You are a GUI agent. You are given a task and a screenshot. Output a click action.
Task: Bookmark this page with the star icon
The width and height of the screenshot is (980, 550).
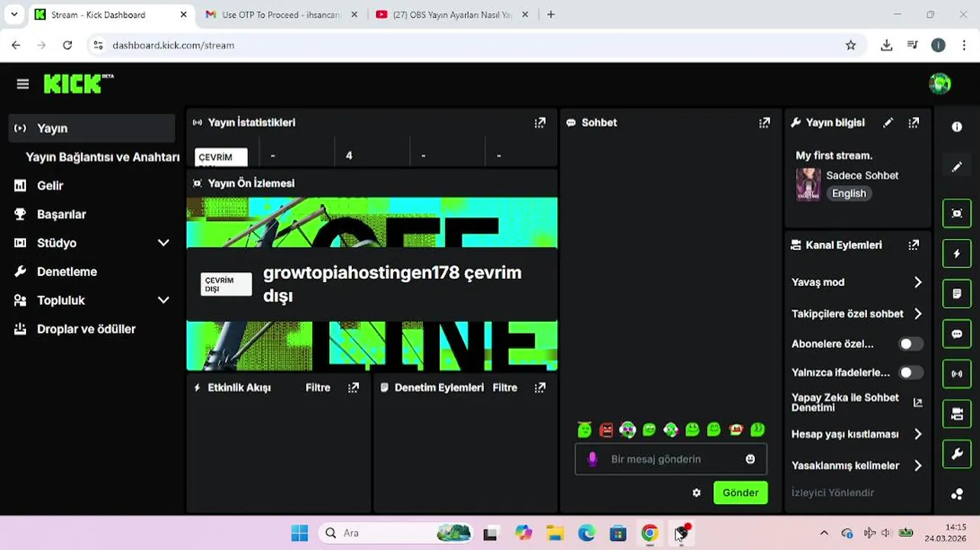pos(850,45)
